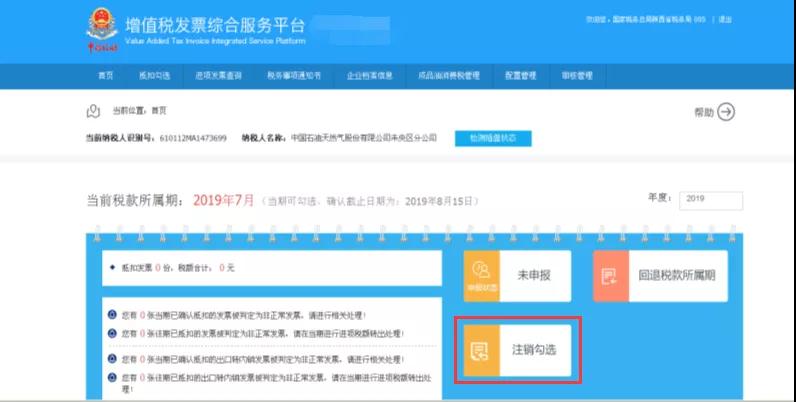Click the platform title 增值税发票综合服务平台

[215, 25]
